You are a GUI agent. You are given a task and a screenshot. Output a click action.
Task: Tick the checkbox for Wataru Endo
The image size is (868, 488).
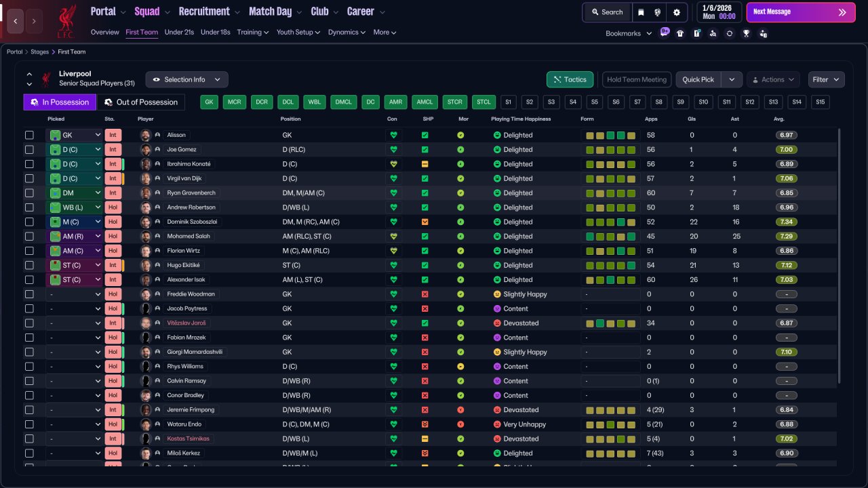[x=29, y=424]
